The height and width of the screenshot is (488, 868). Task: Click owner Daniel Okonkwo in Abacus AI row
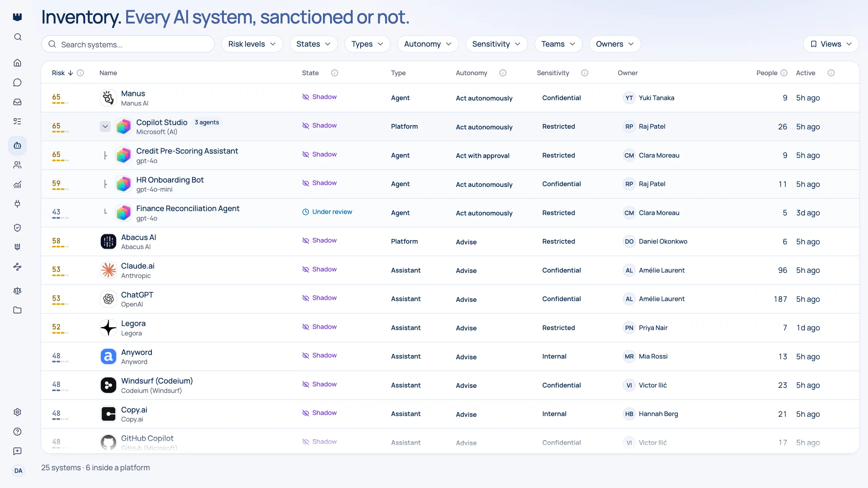click(655, 241)
